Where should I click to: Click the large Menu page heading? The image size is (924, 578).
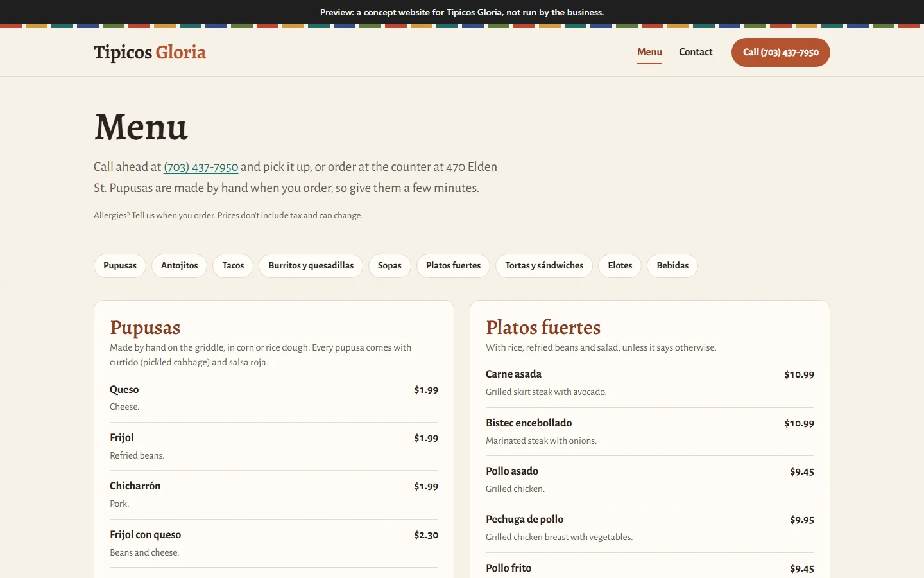pos(141,127)
